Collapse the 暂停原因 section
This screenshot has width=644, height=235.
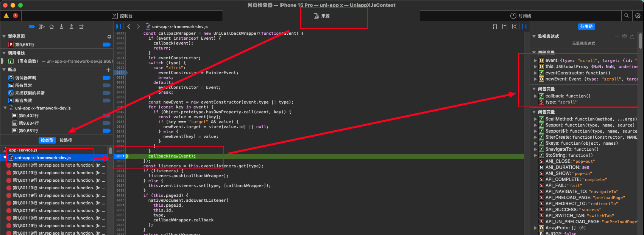pos(4,37)
